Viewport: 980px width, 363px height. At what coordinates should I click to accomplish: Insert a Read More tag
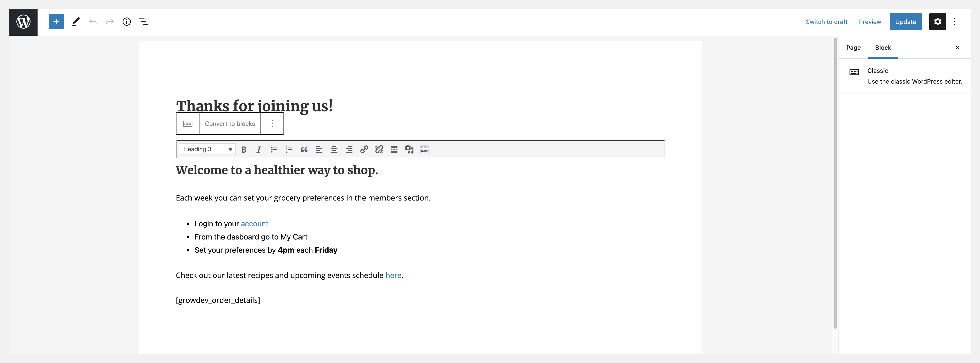[394, 150]
